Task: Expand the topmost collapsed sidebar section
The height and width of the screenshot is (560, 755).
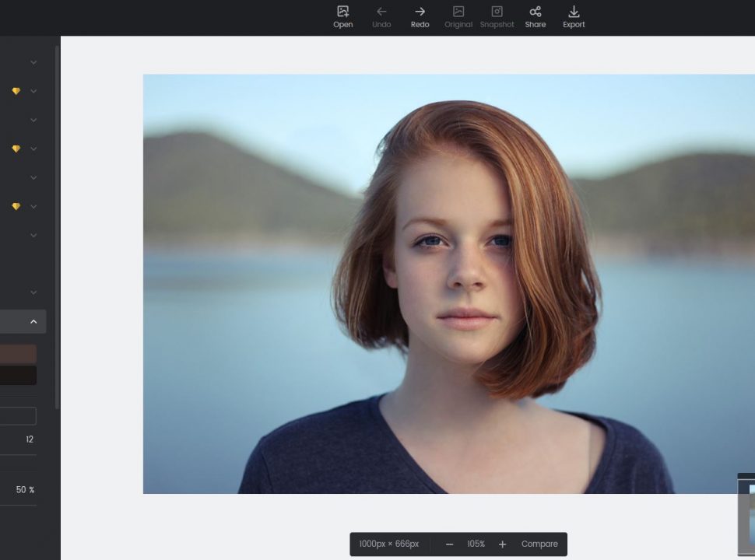Action: tap(33, 62)
